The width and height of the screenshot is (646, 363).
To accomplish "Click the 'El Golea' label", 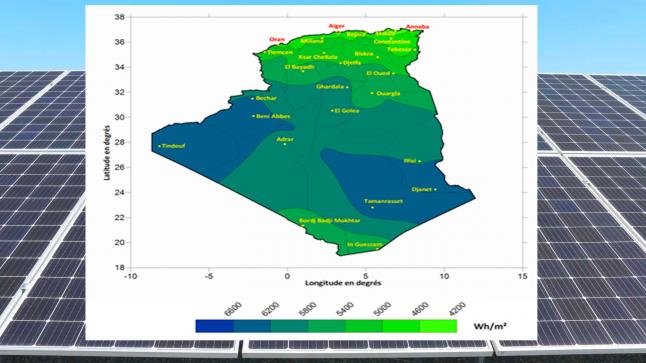I will coord(347,110).
